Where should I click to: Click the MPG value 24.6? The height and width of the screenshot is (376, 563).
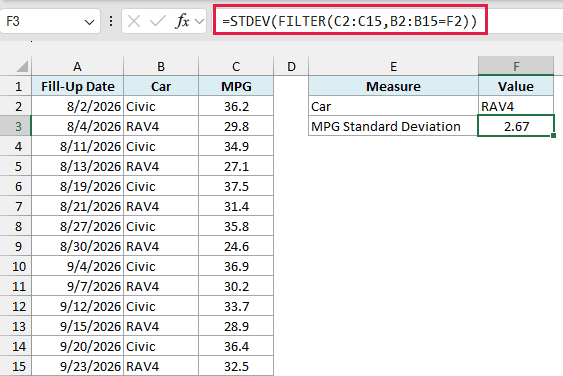(236, 246)
